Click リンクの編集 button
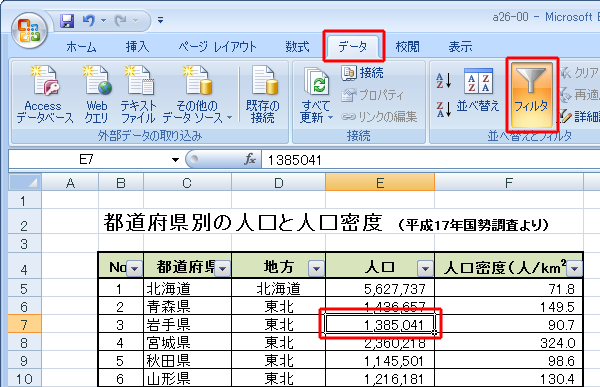 pyautogui.click(x=379, y=117)
